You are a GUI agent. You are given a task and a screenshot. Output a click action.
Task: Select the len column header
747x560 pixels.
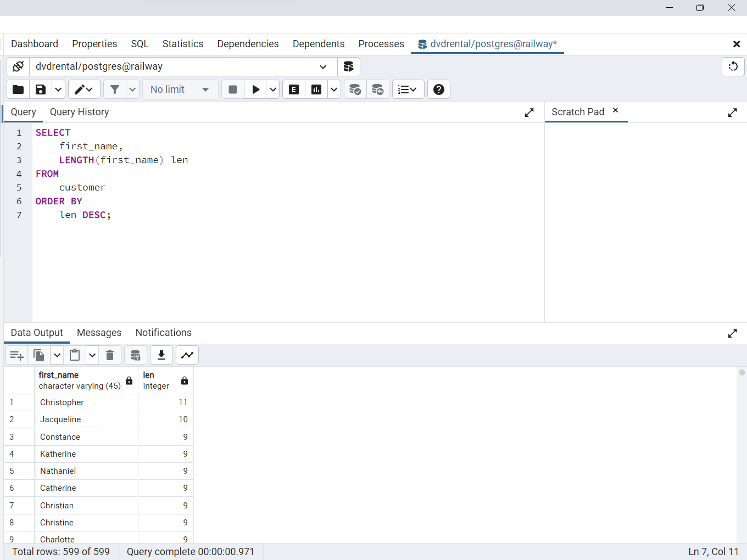click(165, 380)
